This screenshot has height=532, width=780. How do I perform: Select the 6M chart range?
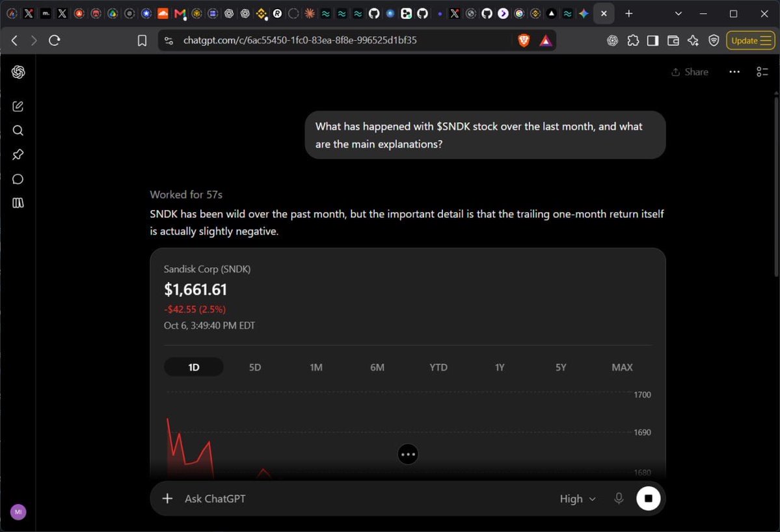(x=377, y=367)
